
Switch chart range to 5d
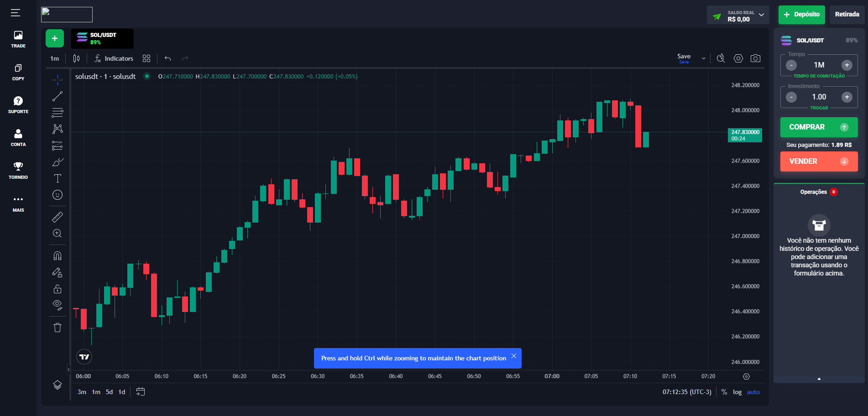[109, 392]
